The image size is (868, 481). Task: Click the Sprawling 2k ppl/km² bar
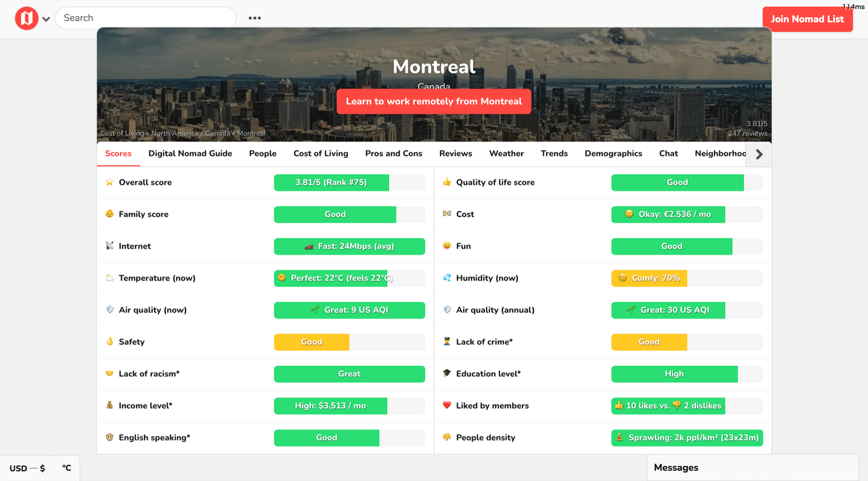(687, 438)
